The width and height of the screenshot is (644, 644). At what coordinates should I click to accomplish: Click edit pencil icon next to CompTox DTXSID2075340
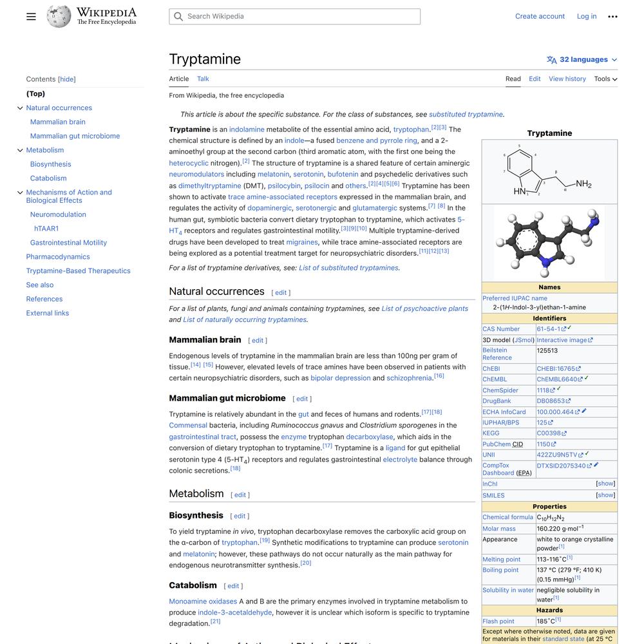tap(596, 464)
